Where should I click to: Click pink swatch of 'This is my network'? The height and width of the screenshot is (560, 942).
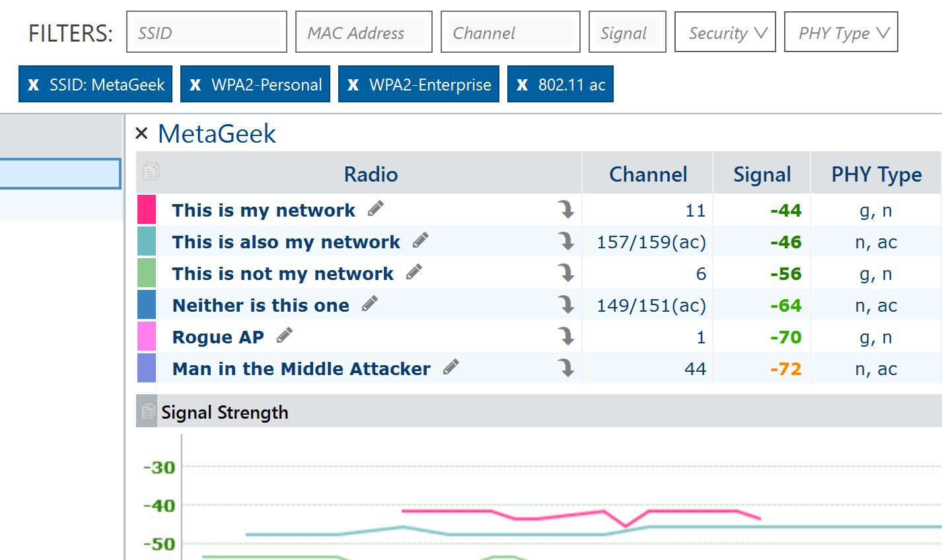147,209
